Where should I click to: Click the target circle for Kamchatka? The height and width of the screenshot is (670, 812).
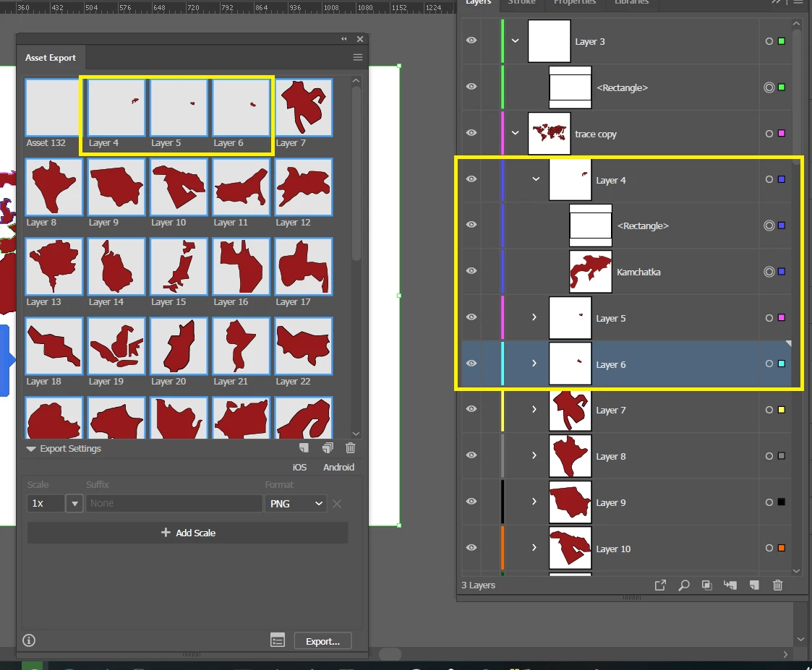point(769,271)
